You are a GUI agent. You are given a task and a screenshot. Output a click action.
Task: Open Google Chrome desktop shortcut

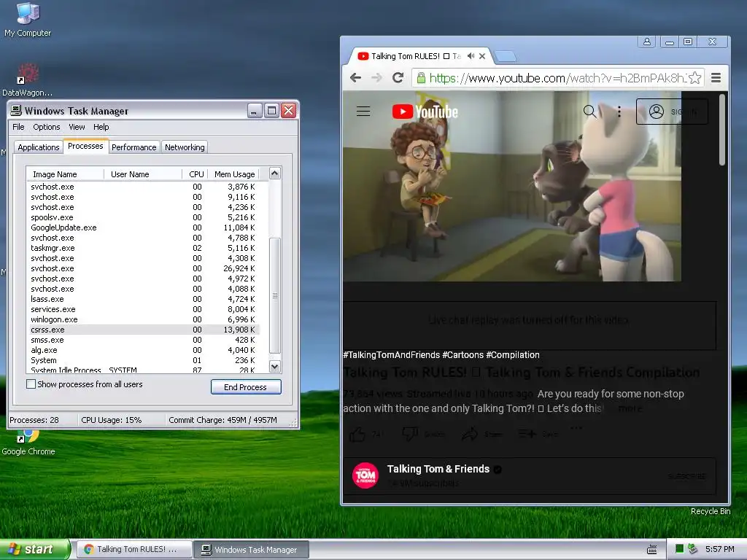pyautogui.click(x=28, y=443)
